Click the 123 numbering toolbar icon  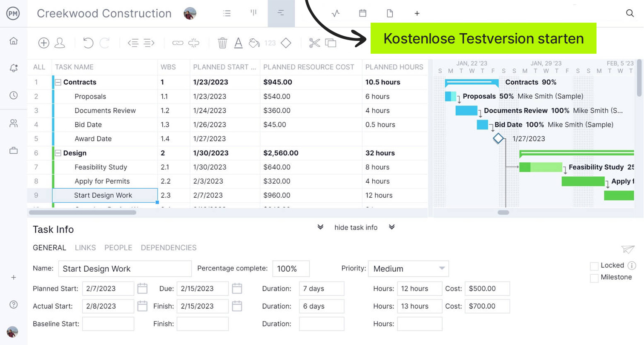point(270,43)
